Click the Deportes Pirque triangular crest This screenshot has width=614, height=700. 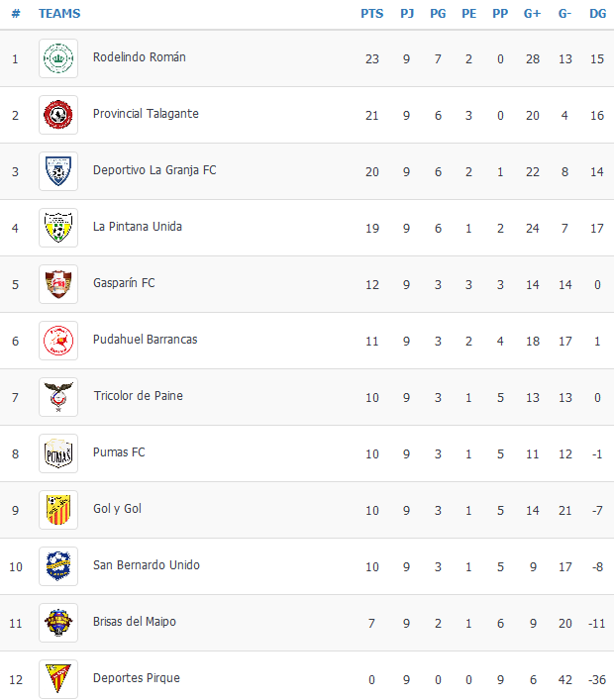pos(58,679)
